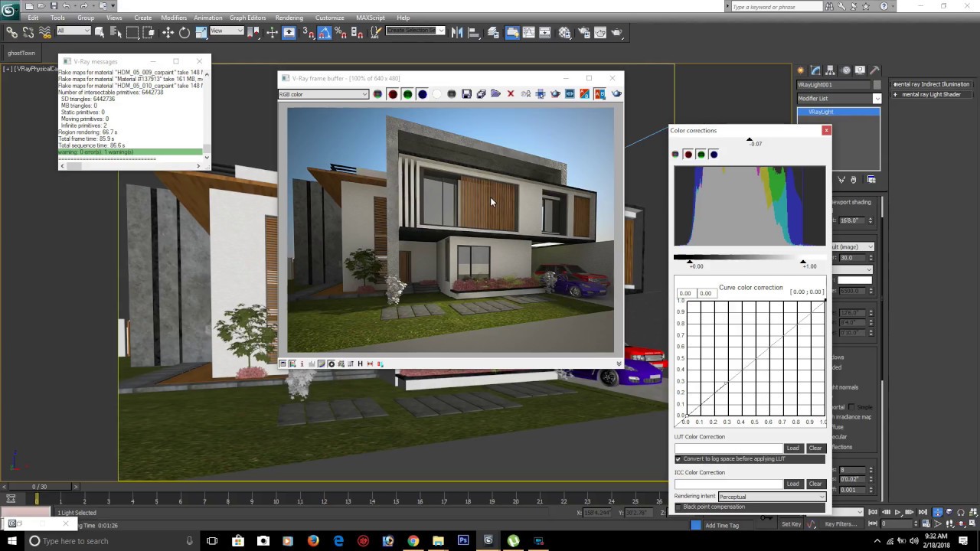The height and width of the screenshot is (551, 980).
Task: Open the View reference coordinate dropdown
Action: point(227,31)
